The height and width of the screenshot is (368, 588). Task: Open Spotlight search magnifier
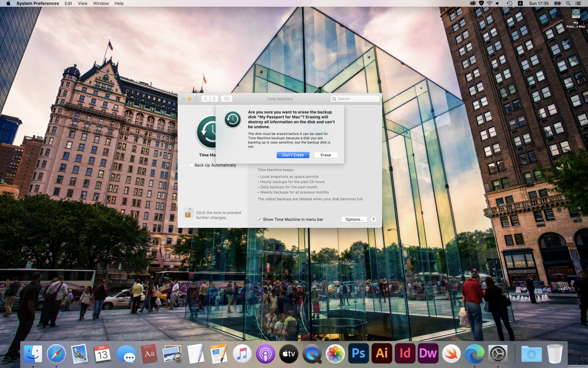(568, 3)
